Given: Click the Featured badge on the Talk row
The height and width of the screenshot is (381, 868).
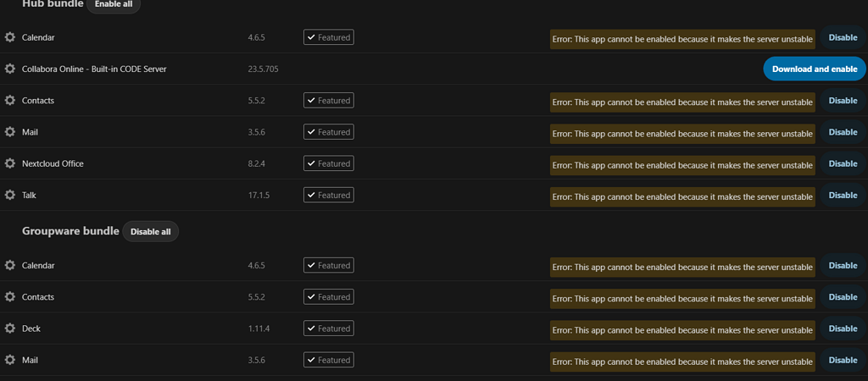Looking at the screenshot, I should (x=328, y=195).
